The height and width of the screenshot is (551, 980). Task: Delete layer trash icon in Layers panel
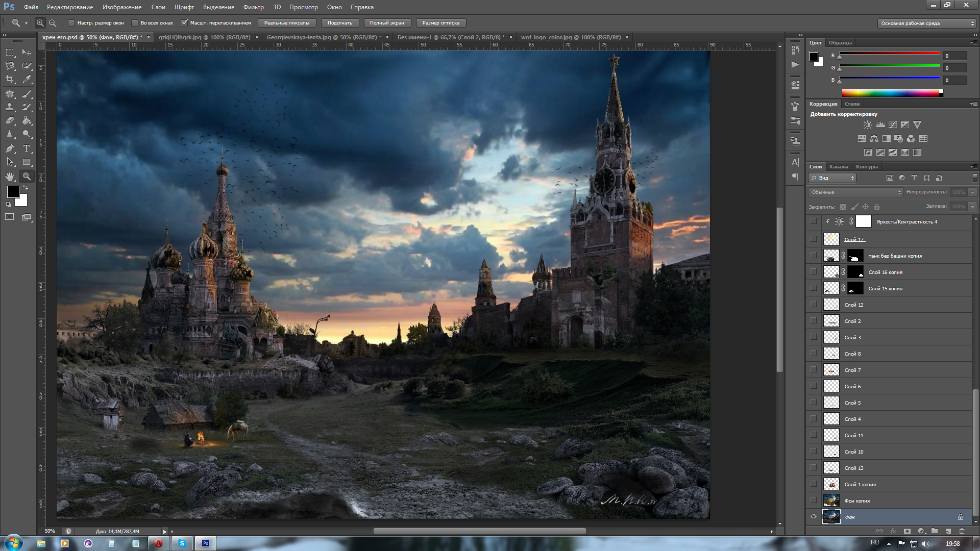point(962,531)
